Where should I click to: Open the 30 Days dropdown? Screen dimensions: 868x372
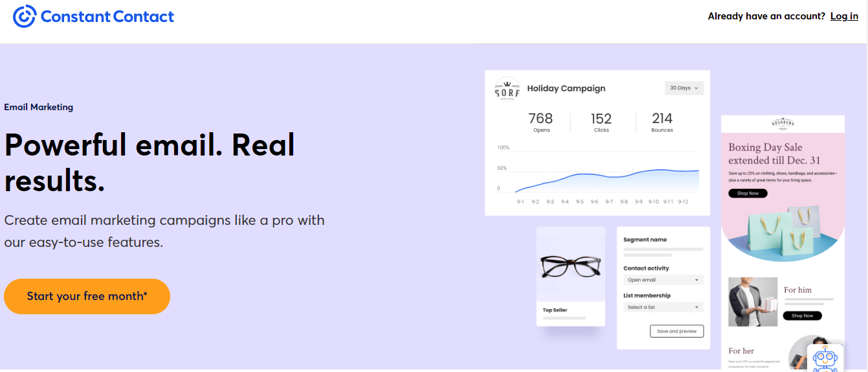pyautogui.click(x=684, y=88)
